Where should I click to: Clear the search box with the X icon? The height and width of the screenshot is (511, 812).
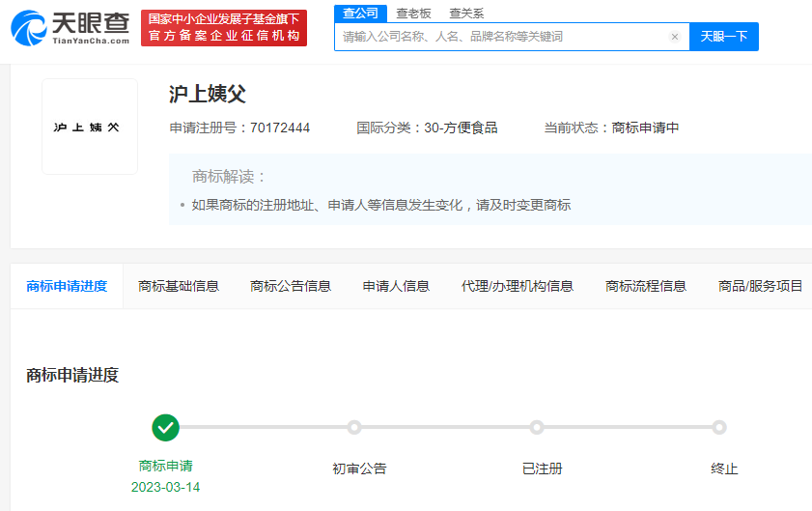[x=674, y=37]
